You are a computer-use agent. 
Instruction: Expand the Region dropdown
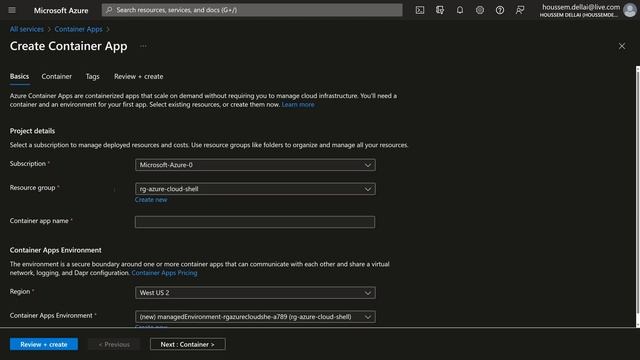point(255,293)
